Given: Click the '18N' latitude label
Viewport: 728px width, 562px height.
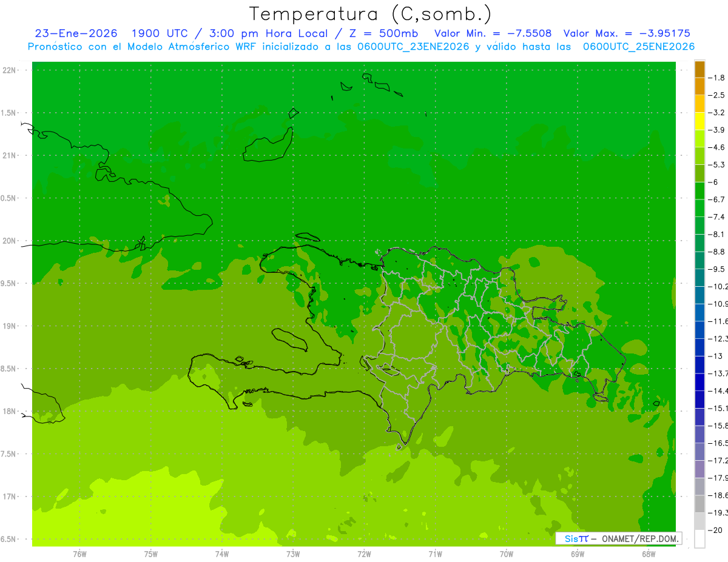Looking at the screenshot, I should (10, 412).
